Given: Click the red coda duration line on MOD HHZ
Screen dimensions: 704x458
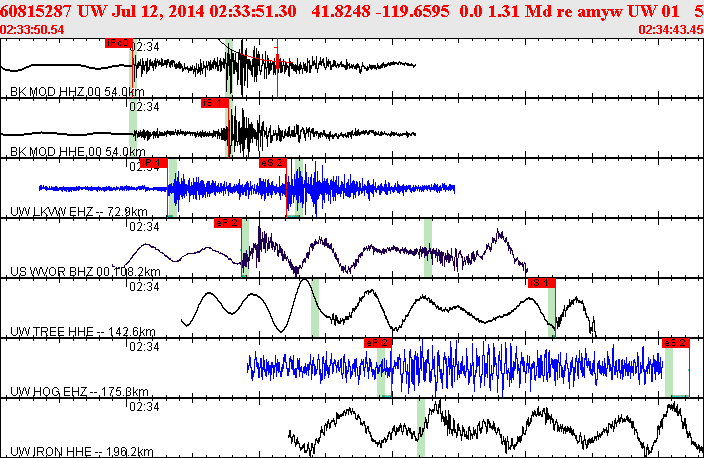Looking at the screenshot, I should pyautogui.click(x=277, y=68).
